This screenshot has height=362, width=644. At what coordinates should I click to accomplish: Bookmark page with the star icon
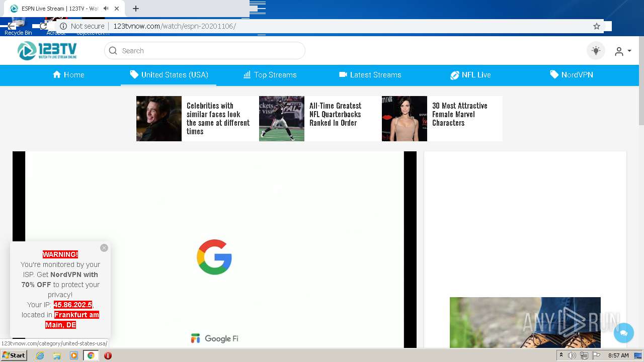click(597, 26)
